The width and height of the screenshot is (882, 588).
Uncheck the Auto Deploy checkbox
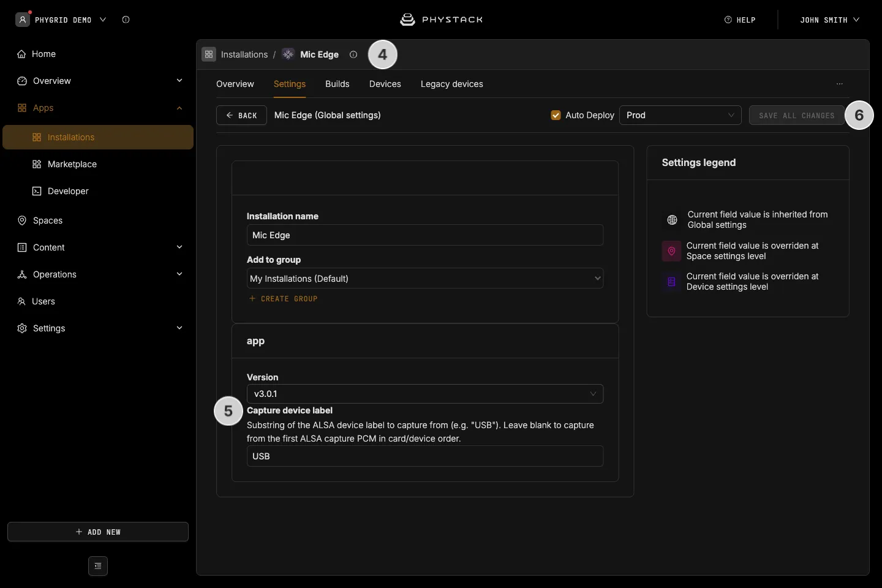[556, 115]
